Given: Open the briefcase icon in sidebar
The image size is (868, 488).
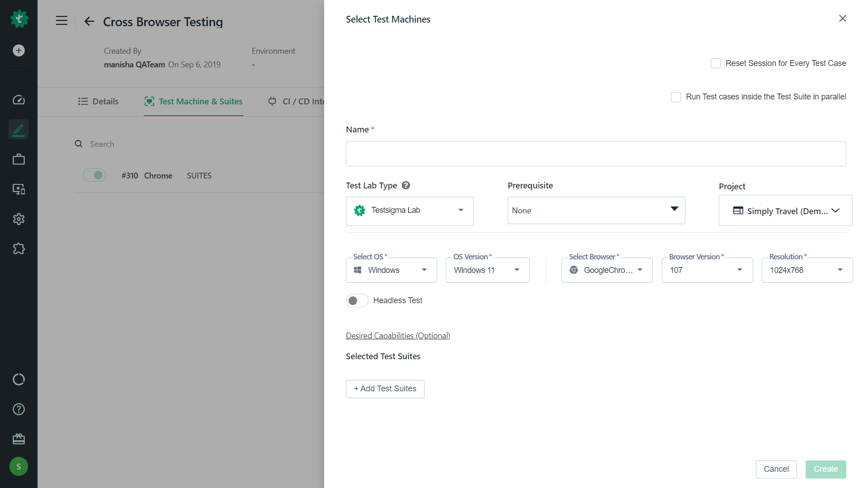Looking at the screenshot, I should 19,160.
